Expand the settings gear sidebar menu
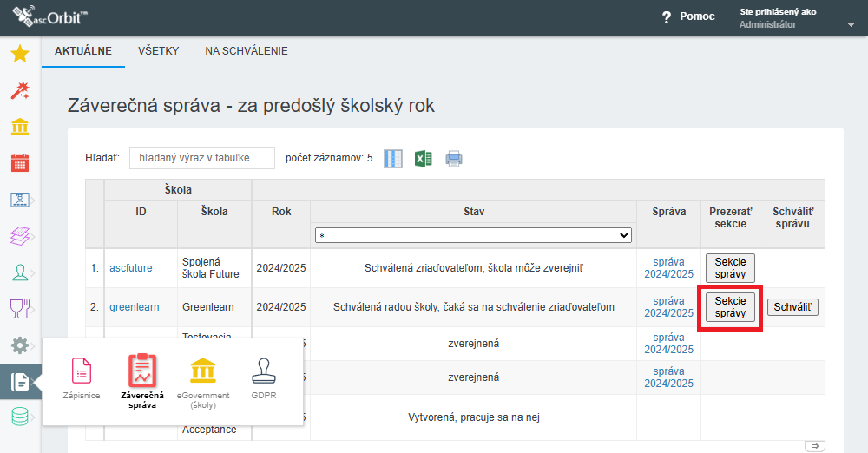Viewport: 868px width, 453px height. click(x=20, y=345)
